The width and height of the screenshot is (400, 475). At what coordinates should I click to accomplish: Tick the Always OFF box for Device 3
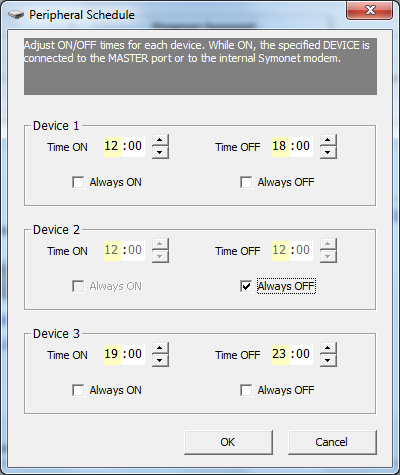246,390
